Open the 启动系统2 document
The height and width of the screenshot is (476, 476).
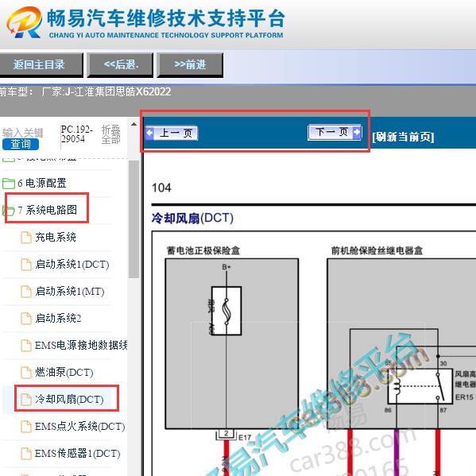(58, 318)
